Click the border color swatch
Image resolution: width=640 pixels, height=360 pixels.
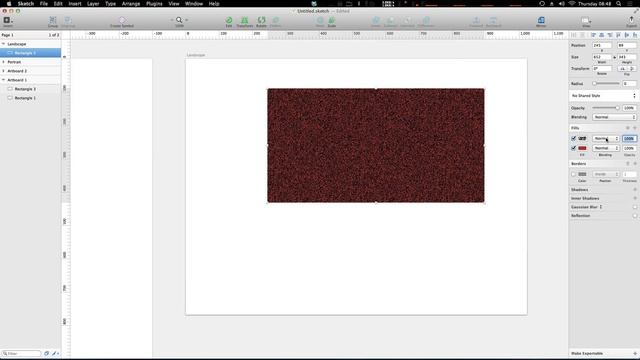pos(582,174)
